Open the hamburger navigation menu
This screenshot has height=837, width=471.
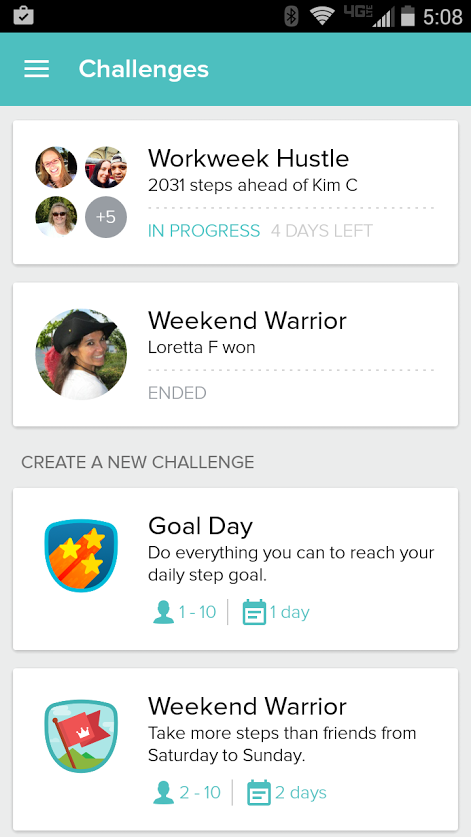pos(36,69)
